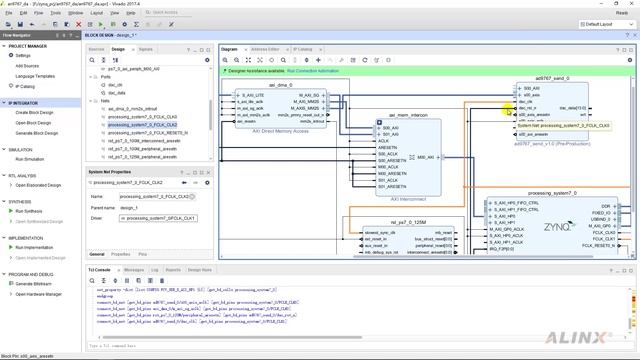Switch to Address Editor tab
Image resolution: width=640 pixels, height=360 pixels.
(265, 49)
